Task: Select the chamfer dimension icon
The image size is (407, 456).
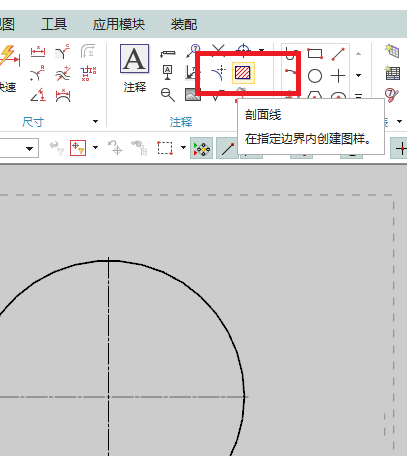Action: [62, 52]
